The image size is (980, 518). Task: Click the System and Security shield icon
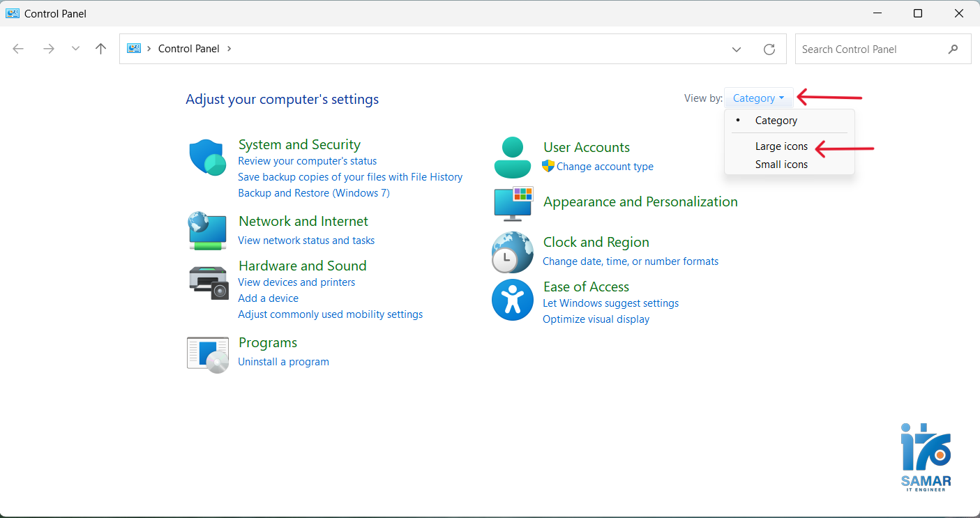pos(207,158)
